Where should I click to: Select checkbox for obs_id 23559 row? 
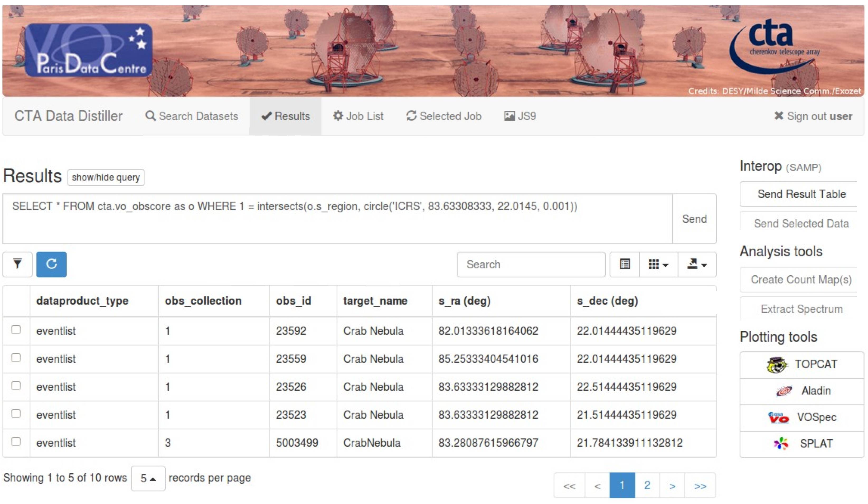(x=16, y=358)
